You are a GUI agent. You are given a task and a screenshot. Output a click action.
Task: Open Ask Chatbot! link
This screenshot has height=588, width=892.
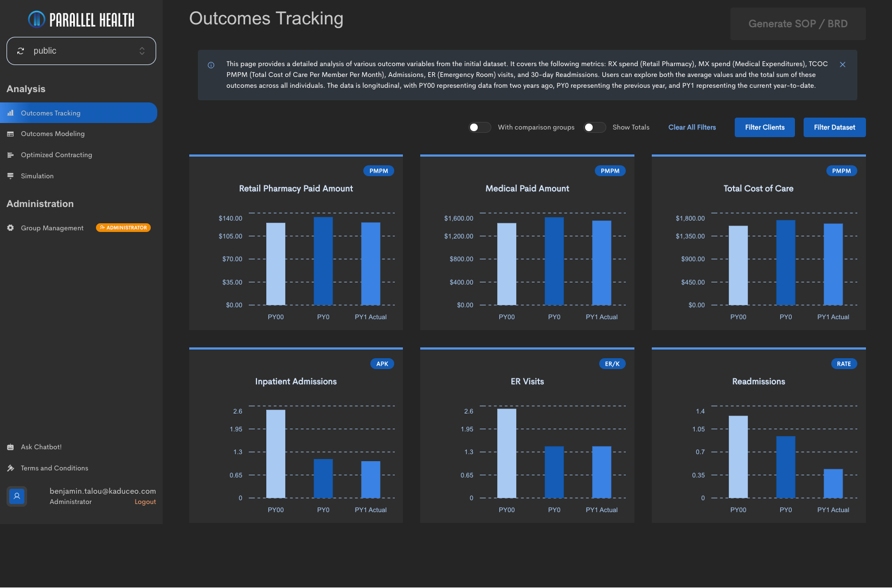41,447
